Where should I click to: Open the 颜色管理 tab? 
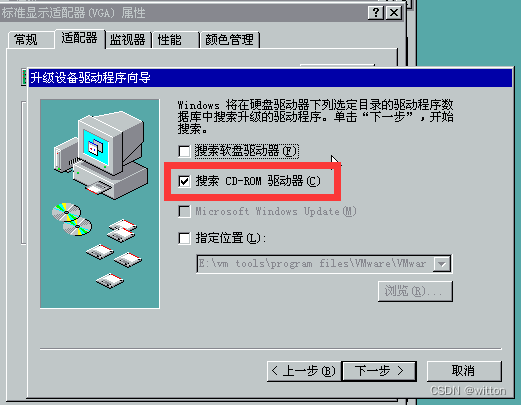tap(229, 40)
